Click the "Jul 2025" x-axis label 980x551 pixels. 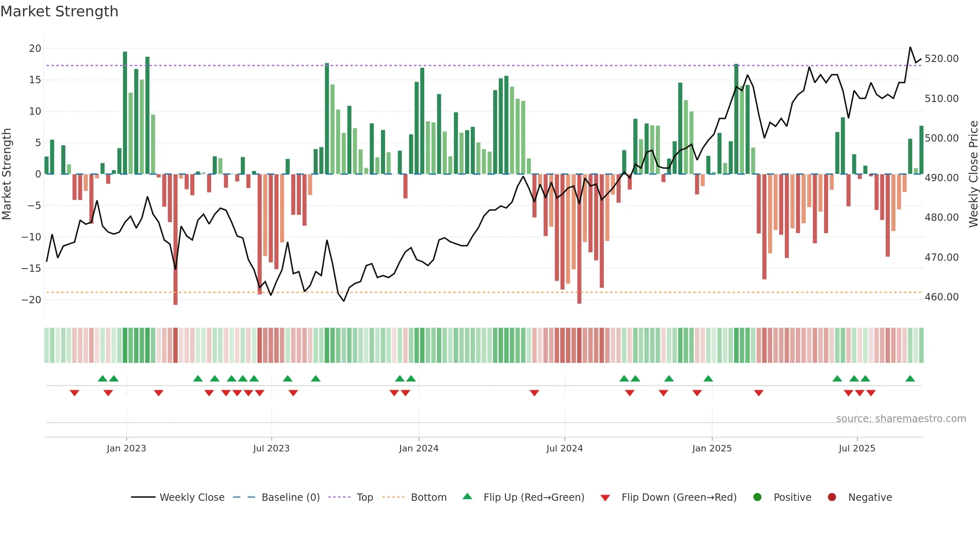pyautogui.click(x=857, y=448)
